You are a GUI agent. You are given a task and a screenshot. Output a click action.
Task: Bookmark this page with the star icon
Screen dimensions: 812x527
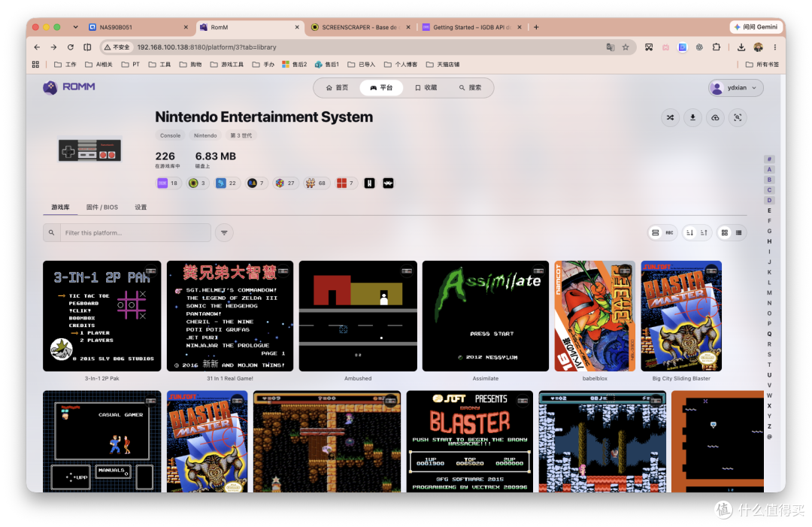point(626,47)
